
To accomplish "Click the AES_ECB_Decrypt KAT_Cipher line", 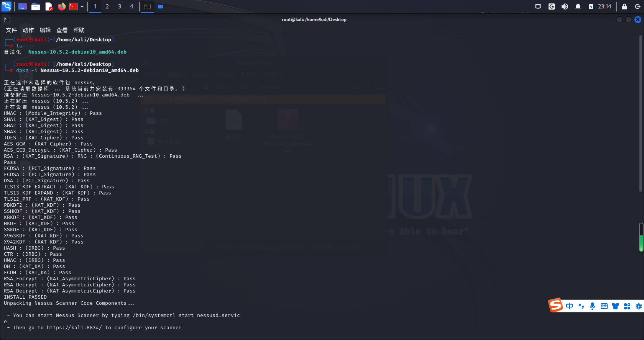I will (61, 150).
